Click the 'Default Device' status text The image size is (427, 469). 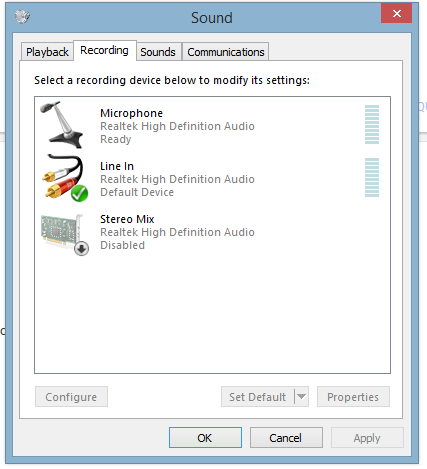pyautogui.click(x=137, y=192)
